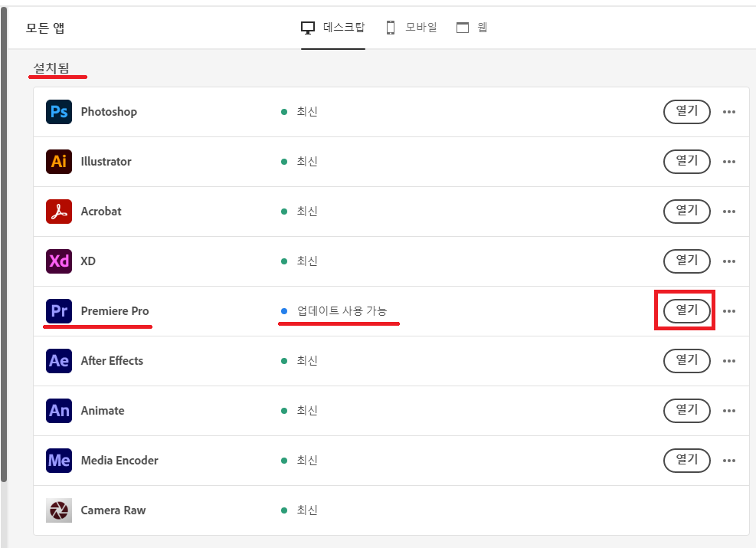Click the 업데이트 사용 가능 status text

click(x=342, y=310)
